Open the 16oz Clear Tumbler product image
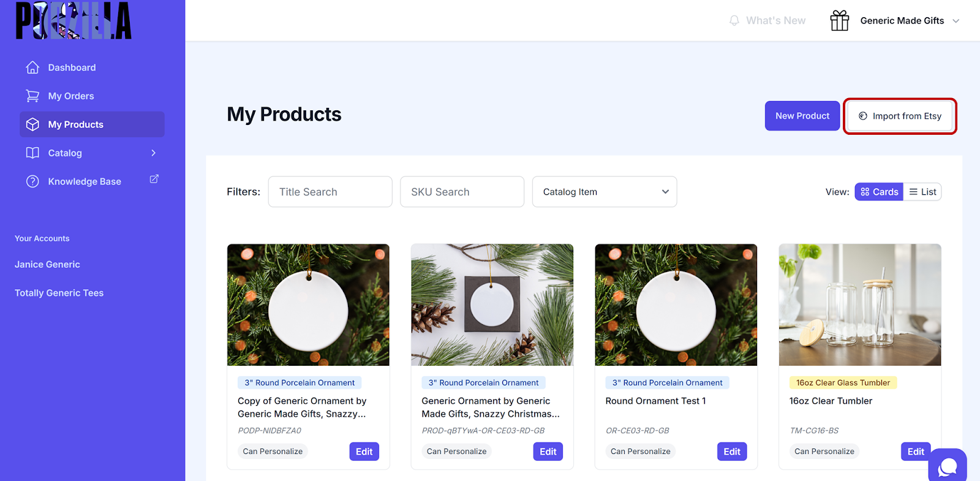 pos(860,305)
